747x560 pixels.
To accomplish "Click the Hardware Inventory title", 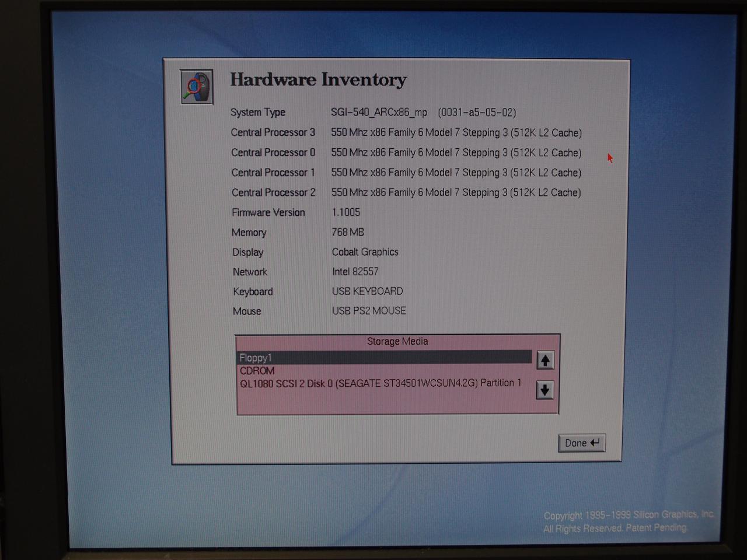I will (318, 80).
